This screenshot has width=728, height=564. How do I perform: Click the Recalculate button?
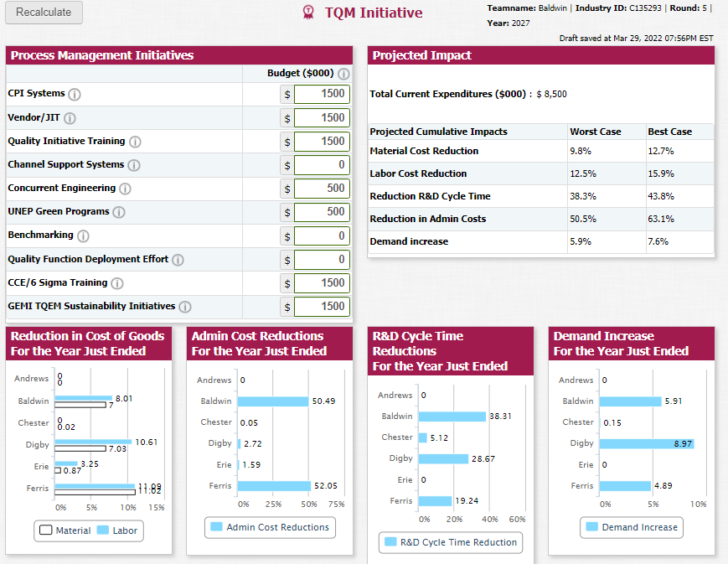[x=44, y=12]
